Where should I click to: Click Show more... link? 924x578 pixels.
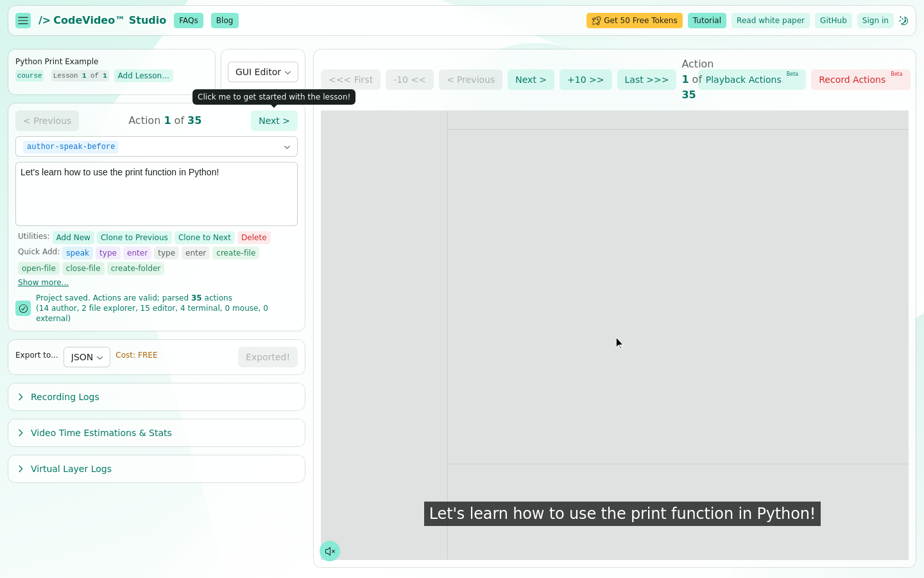[43, 283]
